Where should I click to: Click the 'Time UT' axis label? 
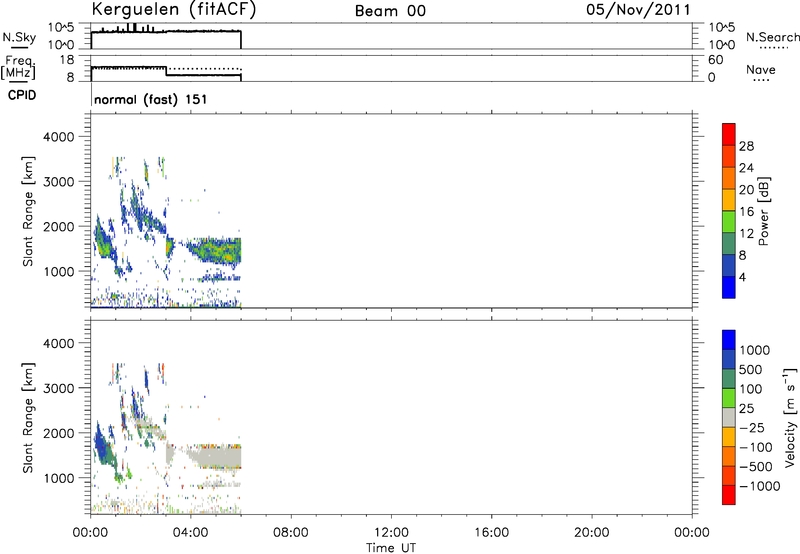[x=391, y=548]
